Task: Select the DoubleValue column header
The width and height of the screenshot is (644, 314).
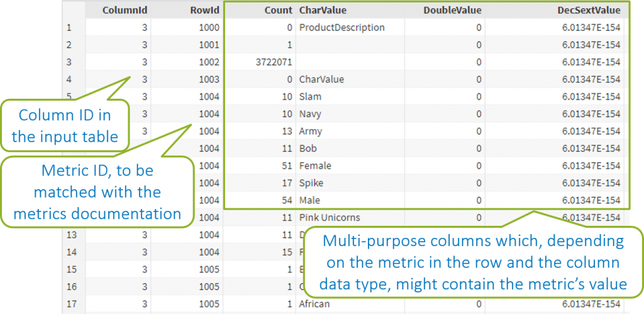Action: tap(452, 10)
